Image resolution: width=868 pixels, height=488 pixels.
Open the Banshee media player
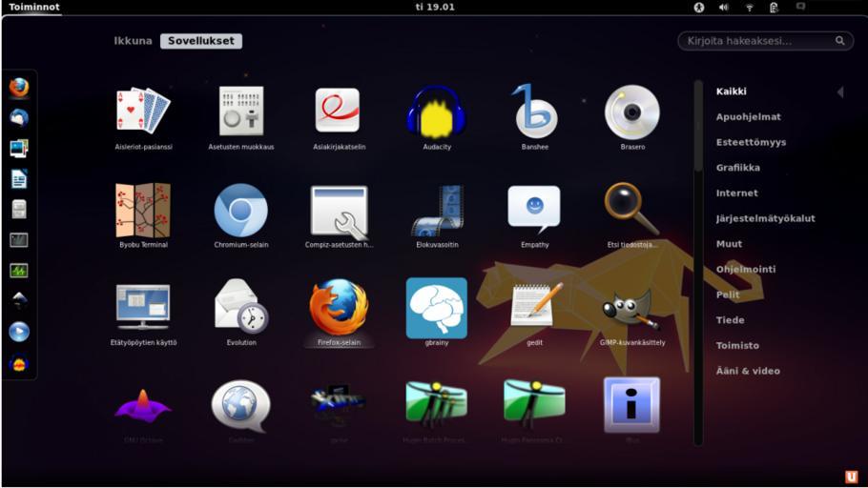click(534, 114)
